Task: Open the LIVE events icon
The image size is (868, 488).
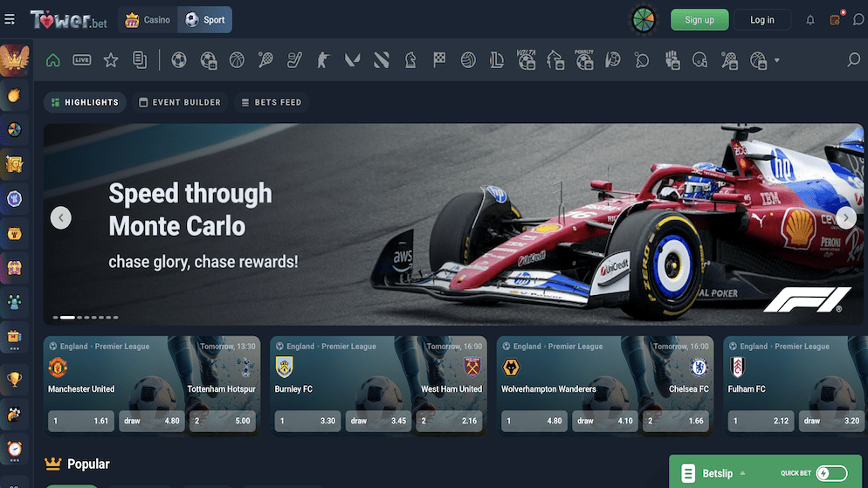Action: point(82,59)
